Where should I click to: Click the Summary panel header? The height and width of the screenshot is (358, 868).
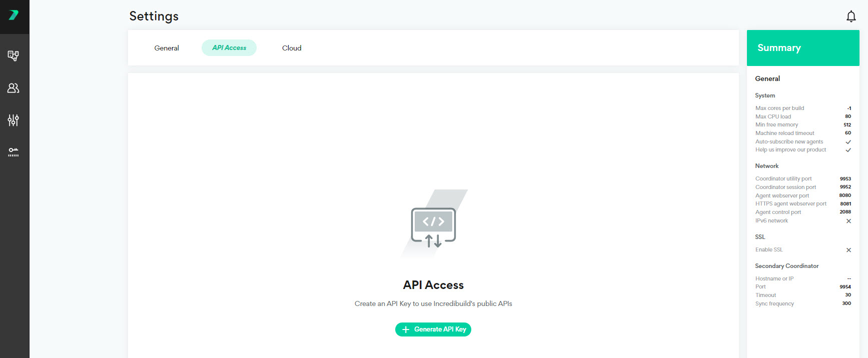pos(802,48)
